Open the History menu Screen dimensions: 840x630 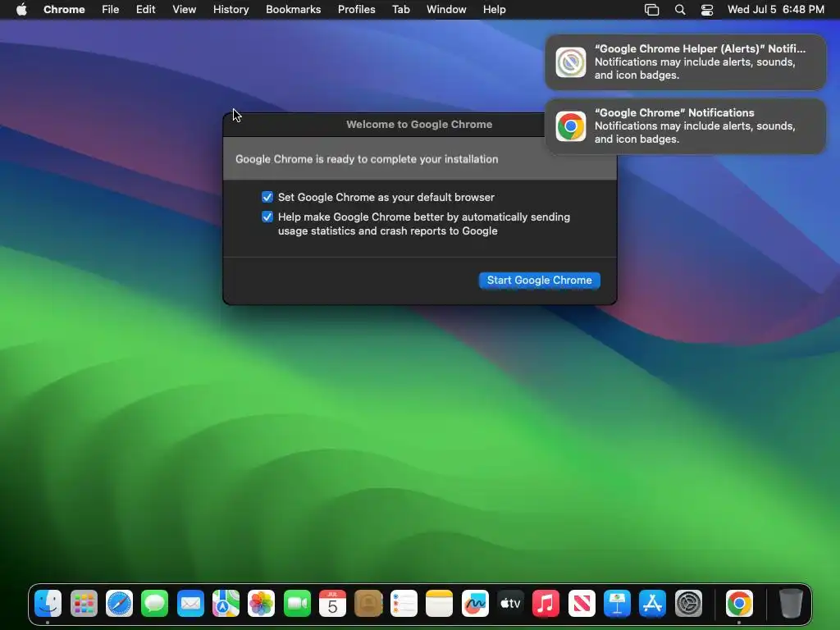tap(231, 10)
